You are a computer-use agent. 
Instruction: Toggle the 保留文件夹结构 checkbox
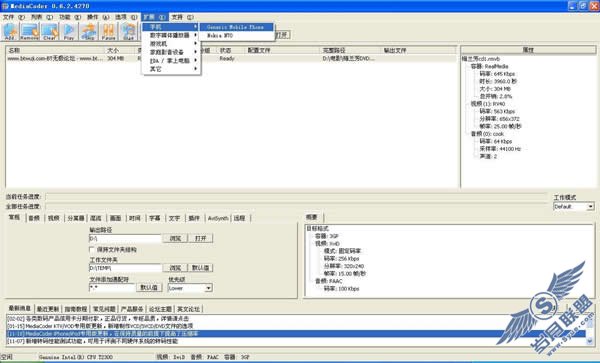(92, 249)
